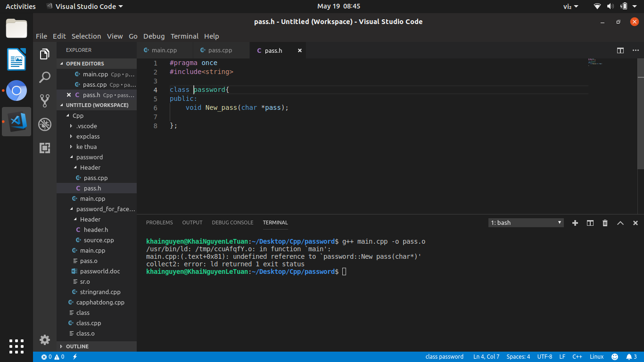Open the Terminal menu
The width and height of the screenshot is (644, 362).
[184, 36]
